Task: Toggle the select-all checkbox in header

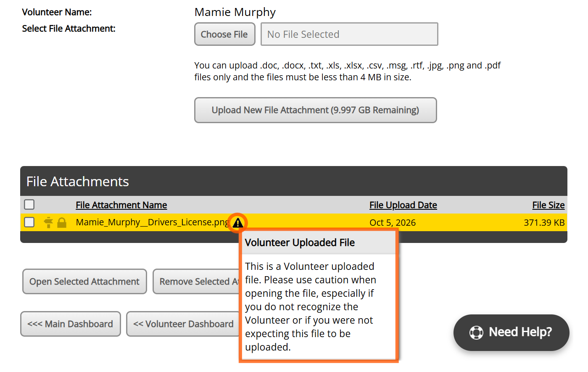Action: 29,205
